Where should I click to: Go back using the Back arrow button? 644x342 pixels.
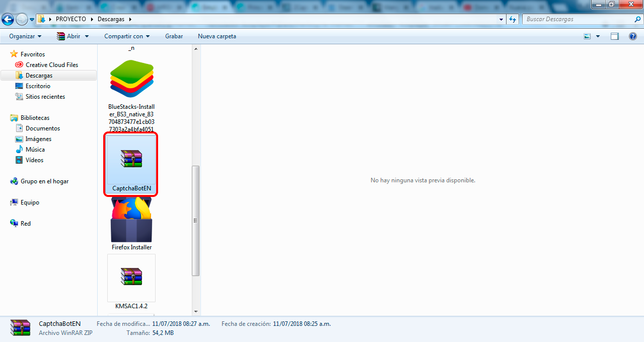tap(8, 19)
